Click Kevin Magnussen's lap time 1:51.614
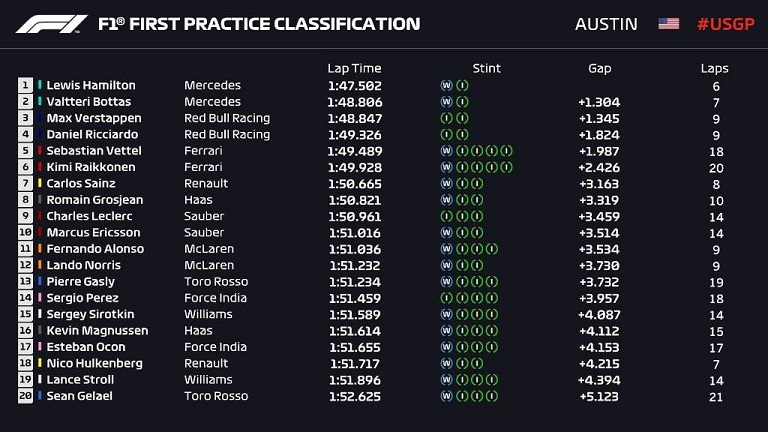768x432 pixels. click(355, 331)
